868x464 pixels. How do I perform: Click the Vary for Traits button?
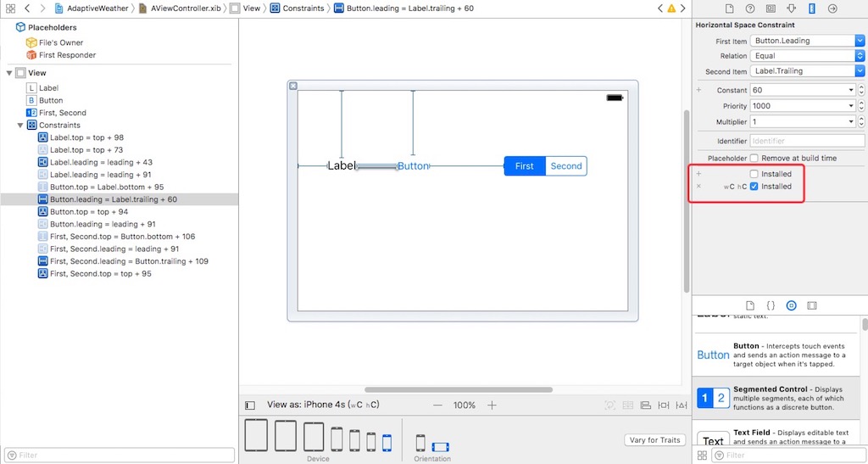coord(654,440)
